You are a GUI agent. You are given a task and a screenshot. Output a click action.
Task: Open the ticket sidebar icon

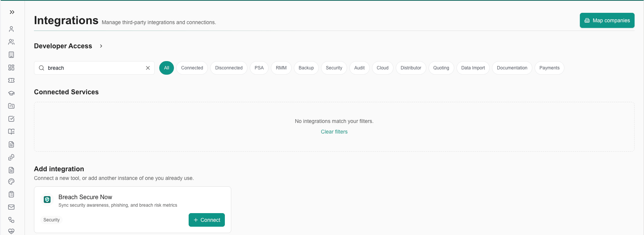[x=11, y=80]
